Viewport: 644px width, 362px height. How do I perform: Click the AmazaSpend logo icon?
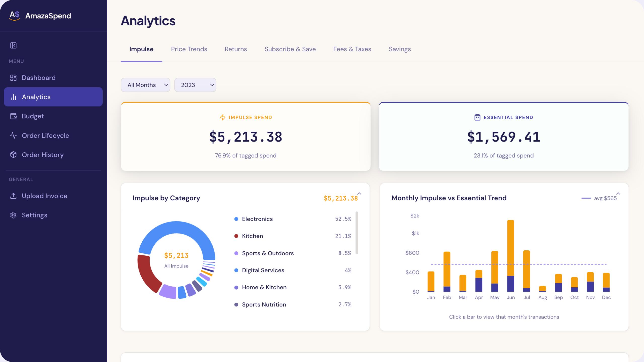click(x=15, y=16)
